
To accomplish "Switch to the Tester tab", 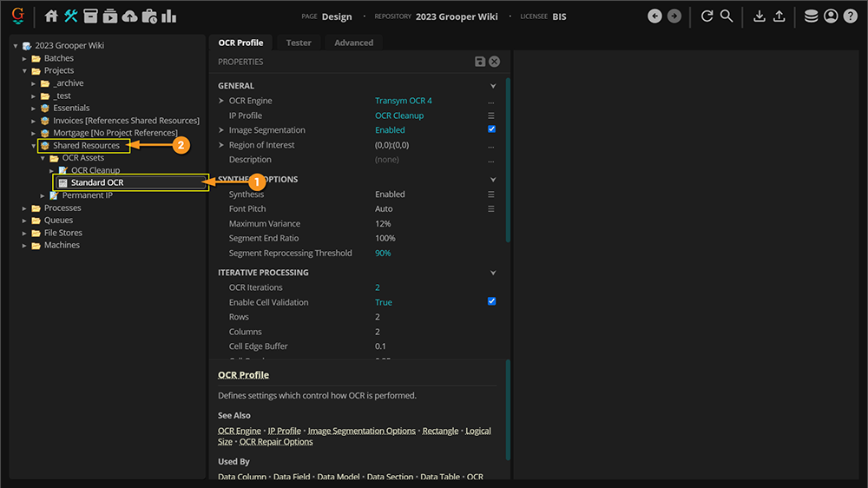I will pyautogui.click(x=299, y=43).
